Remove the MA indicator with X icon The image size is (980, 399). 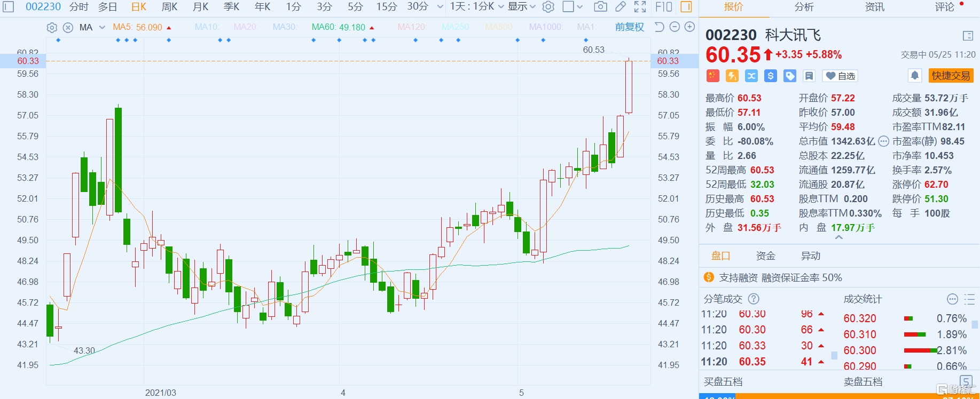68,27
